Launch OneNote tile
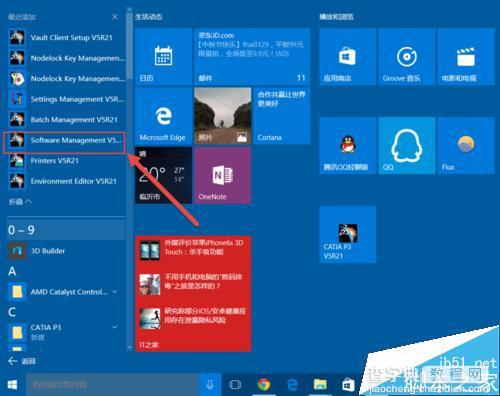This screenshot has height=396, width=500. pos(222,175)
